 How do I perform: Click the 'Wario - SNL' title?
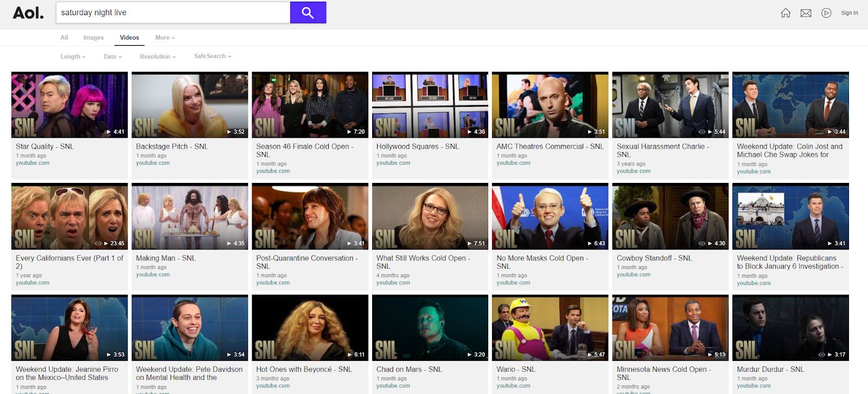pos(516,370)
